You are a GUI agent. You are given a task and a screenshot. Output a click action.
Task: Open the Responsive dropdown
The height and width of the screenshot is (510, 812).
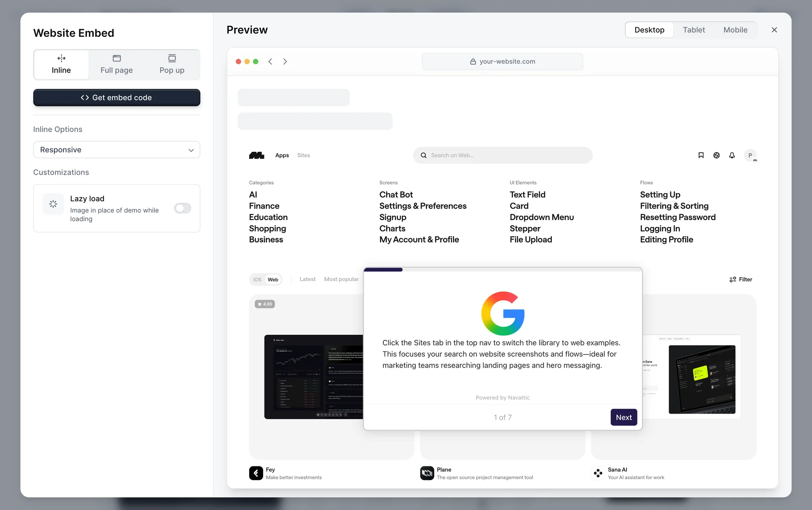(117, 150)
